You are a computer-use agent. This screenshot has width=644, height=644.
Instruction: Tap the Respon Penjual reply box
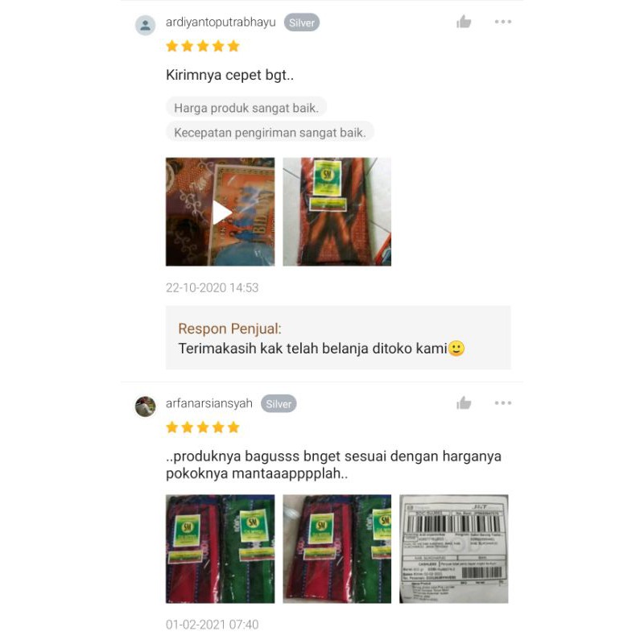coord(338,337)
